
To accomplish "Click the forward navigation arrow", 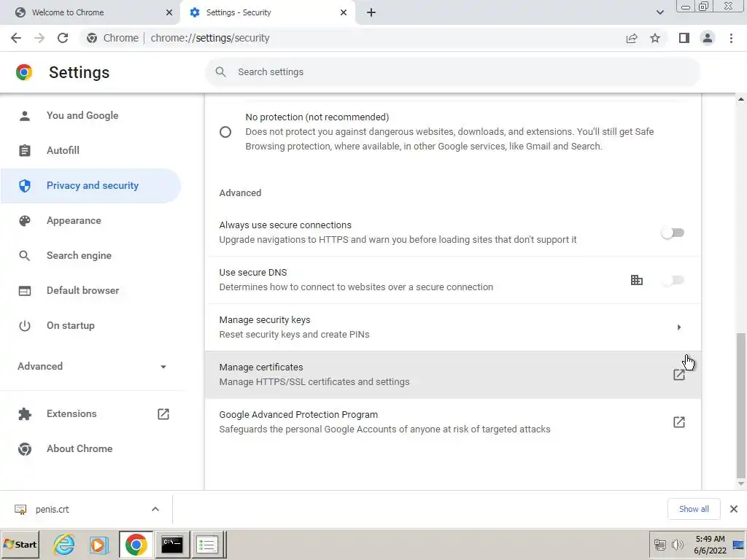I will (39, 38).
